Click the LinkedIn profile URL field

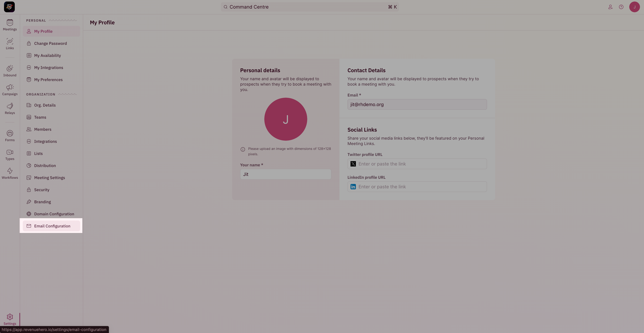pos(417,187)
